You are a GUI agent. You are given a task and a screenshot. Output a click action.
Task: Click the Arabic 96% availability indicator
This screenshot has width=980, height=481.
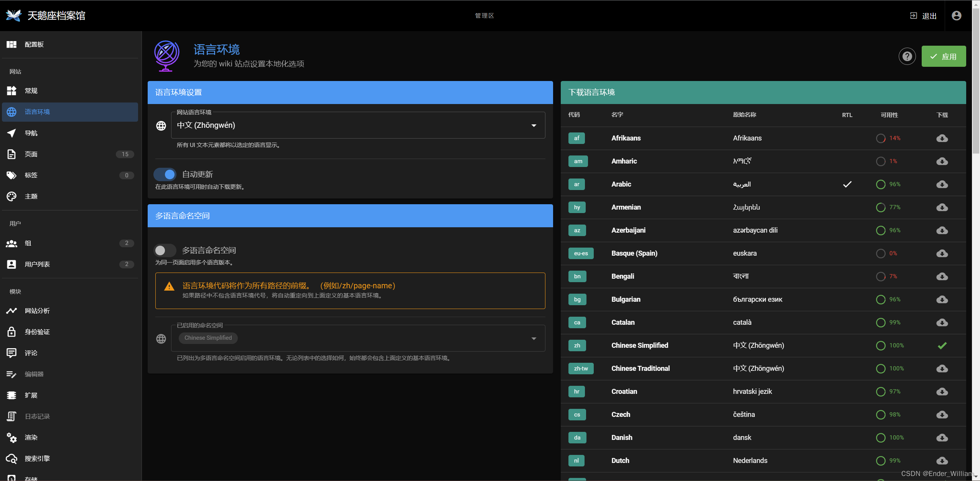click(x=888, y=184)
